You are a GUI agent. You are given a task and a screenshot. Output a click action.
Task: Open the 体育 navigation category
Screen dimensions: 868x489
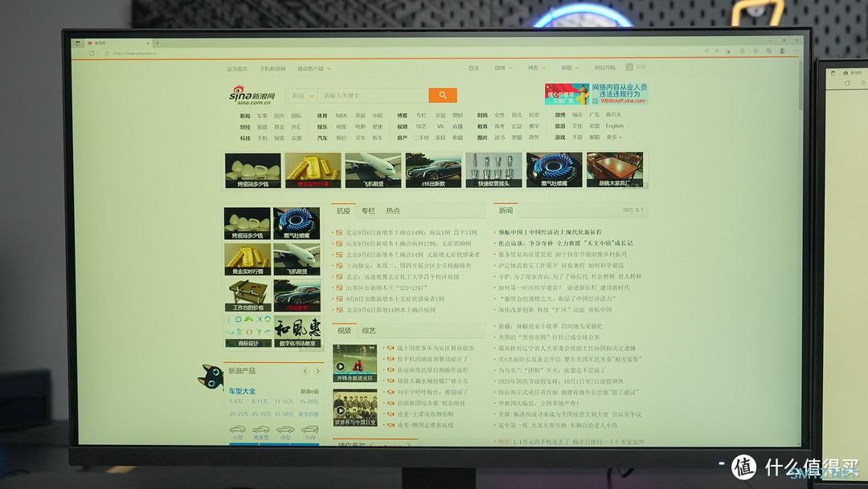[322, 116]
